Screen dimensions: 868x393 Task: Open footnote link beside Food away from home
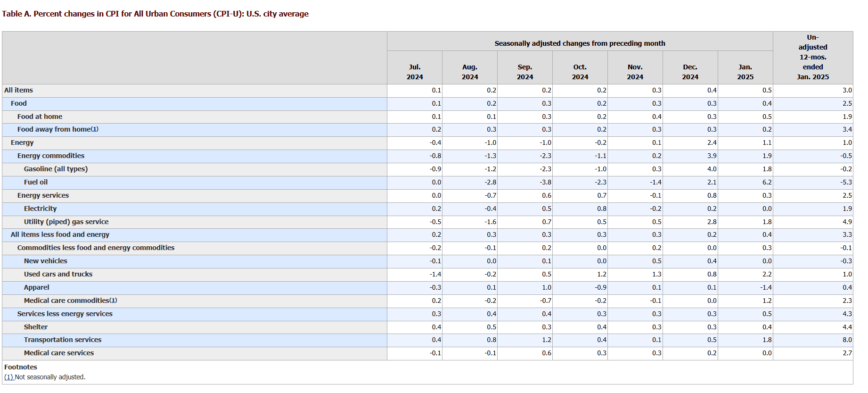click(x=95, y=129)
